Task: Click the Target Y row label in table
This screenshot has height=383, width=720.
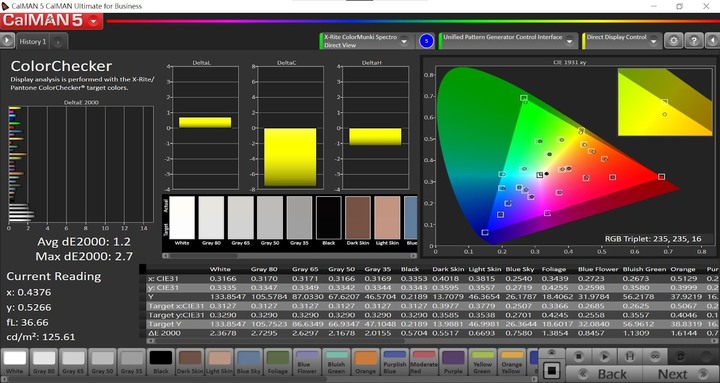Action: (164, 324)
